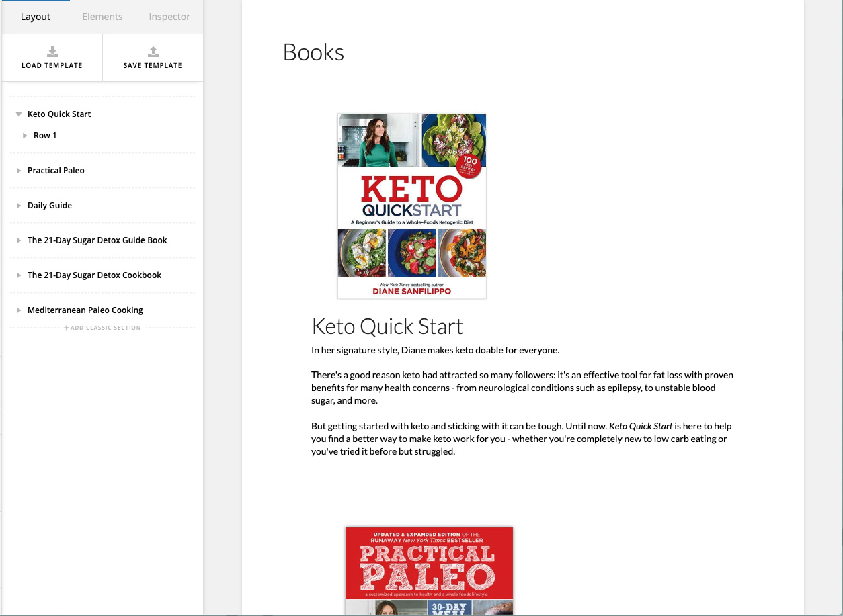Select Row 1 in layout tree
Image resolution: width=843 pixels, height=616 pixels.
coord(45,136)
